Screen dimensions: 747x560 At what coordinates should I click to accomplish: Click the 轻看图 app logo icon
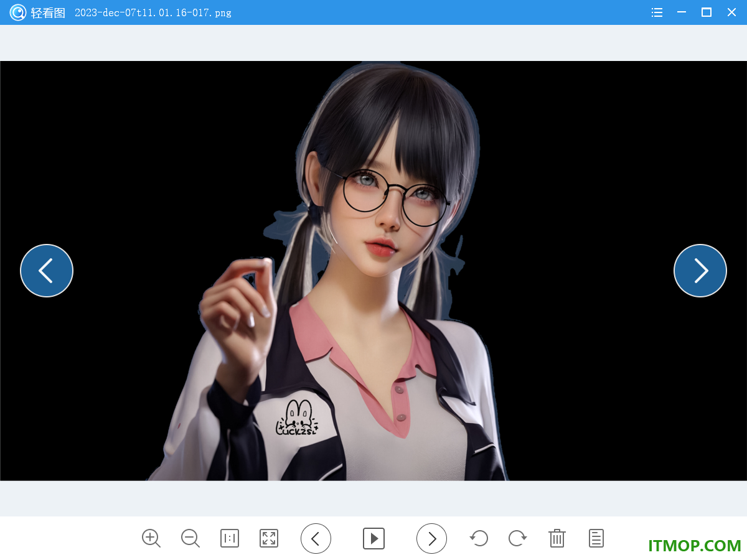coord(18,12)
